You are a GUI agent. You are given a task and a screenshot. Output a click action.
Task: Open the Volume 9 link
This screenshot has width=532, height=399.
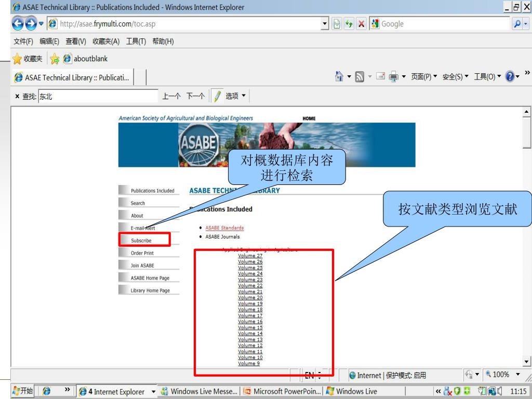pyautogui.click(x=249, y=363)
